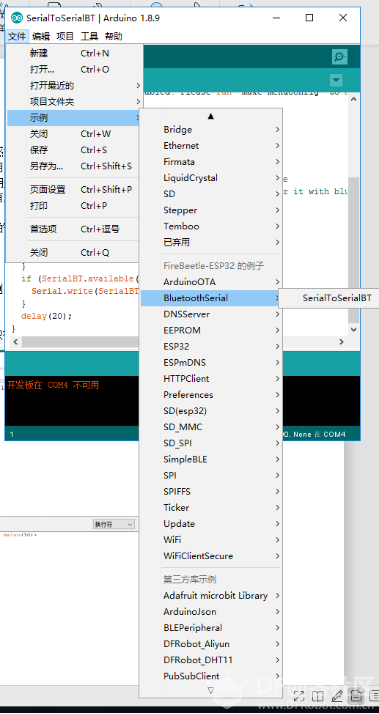Open the 工具 menu

tap(89, 36)
